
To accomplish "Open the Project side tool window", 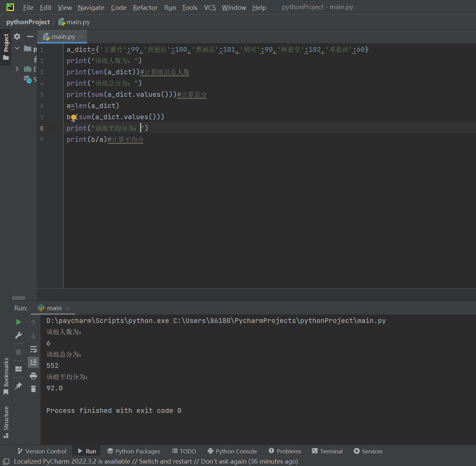I will 6,47.
